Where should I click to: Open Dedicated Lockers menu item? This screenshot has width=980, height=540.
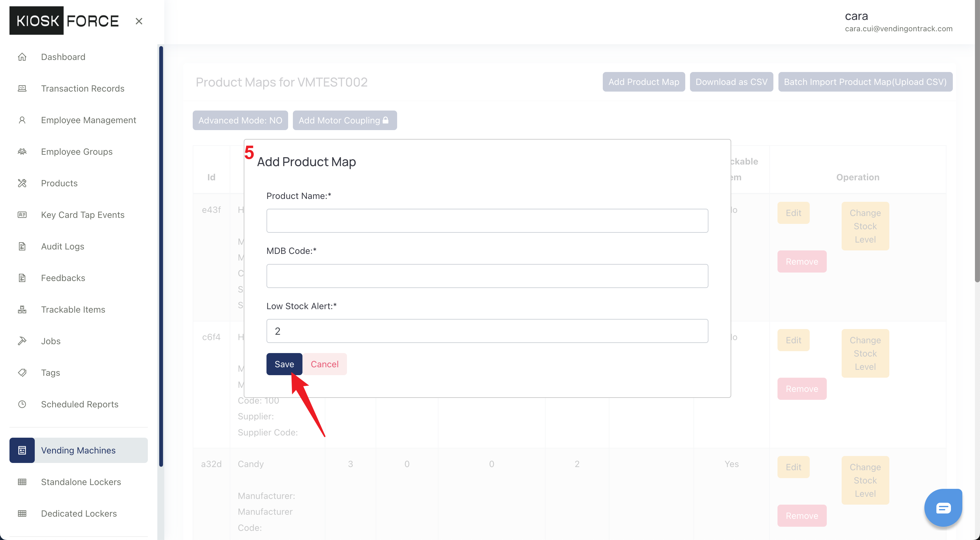coord(78,513)
